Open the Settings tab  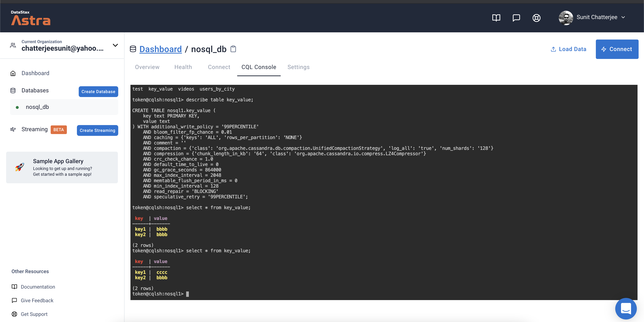(x=298, y=67)
